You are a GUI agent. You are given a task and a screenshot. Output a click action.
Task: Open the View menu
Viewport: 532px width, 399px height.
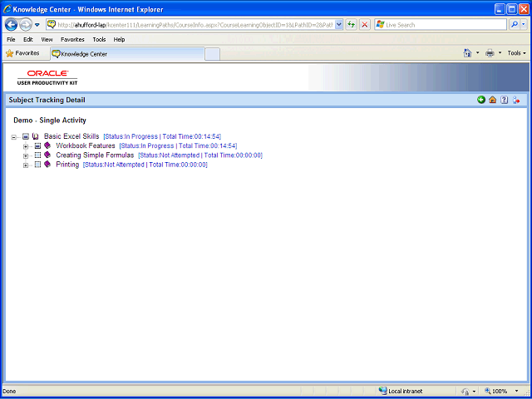pyautogui.click(x=47, y=39)
